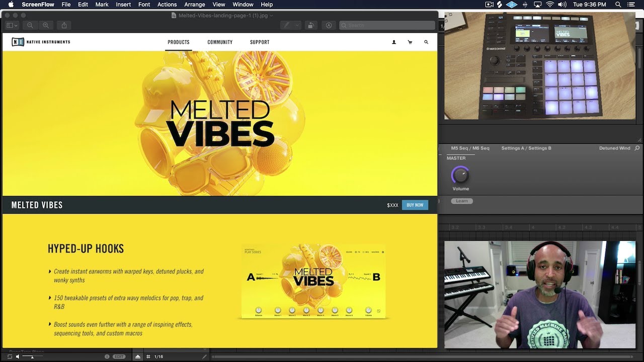
Task: Select the SUPPORT tab on the webpage
Action: point(260,42)
